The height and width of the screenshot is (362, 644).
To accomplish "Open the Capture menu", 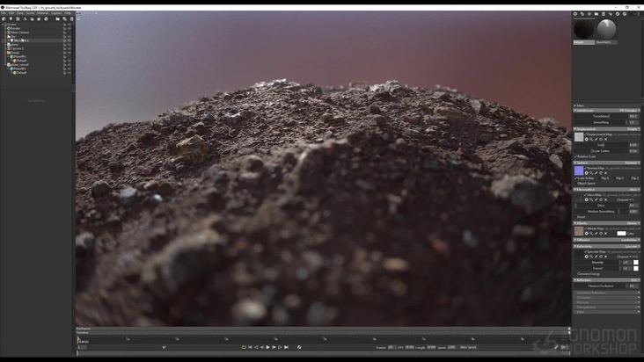I will click(x=56, y=13).
